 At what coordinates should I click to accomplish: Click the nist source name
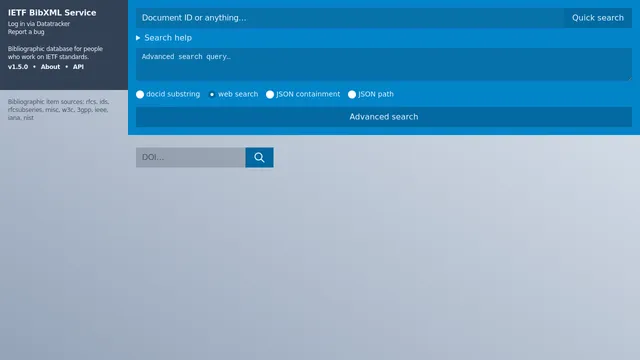coord(29,118)
